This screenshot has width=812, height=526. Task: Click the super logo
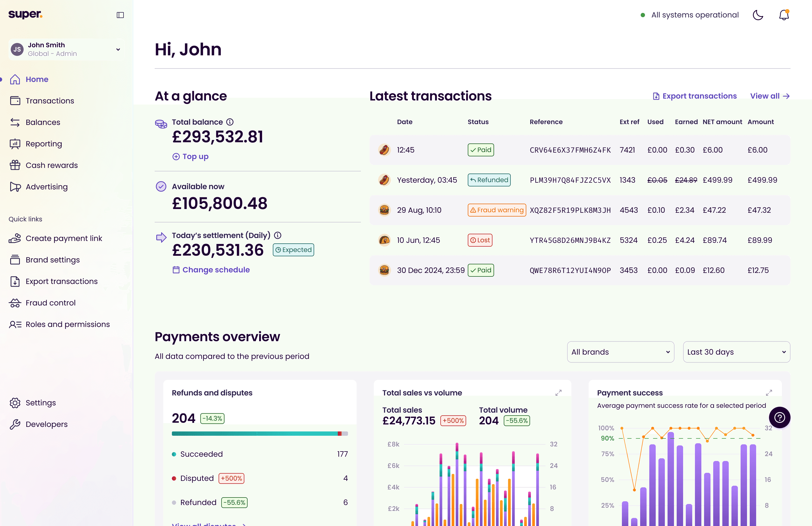[x=25, y=14]
